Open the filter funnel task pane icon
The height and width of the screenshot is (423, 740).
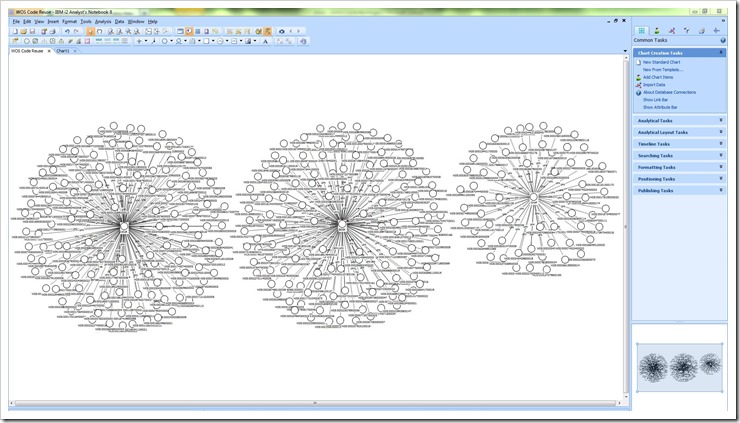(x=687, y=31)
